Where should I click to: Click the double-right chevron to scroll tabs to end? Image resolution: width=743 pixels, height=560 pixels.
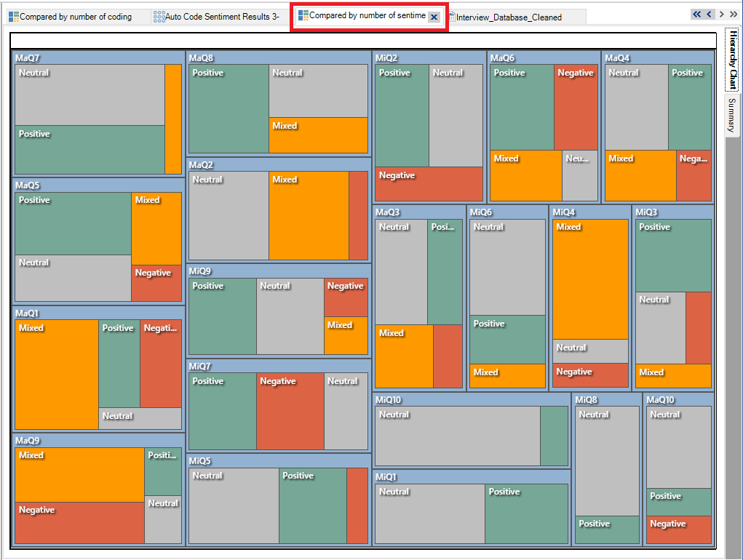(733, 12)
